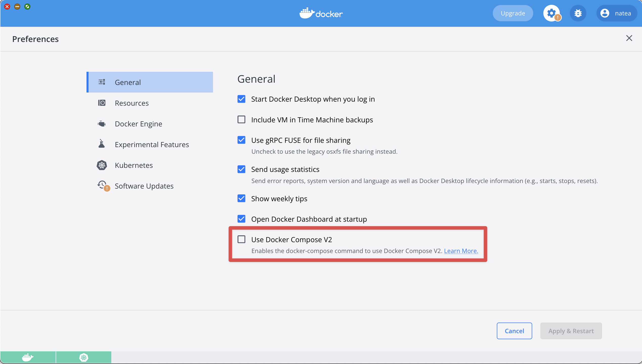Click the Docker Engine icon in sidebar
The image size is (642, 364).
(x=102, y=124)
